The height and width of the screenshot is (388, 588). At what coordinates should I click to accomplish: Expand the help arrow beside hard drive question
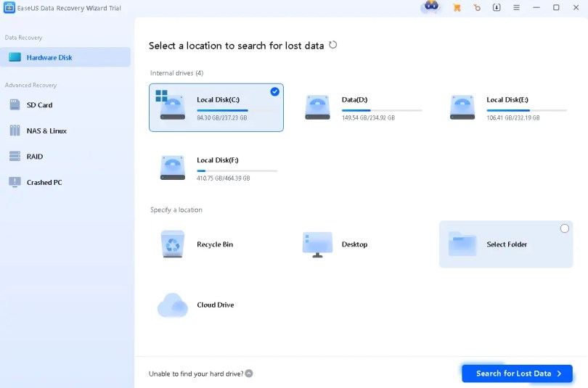[x=249, y=373]
